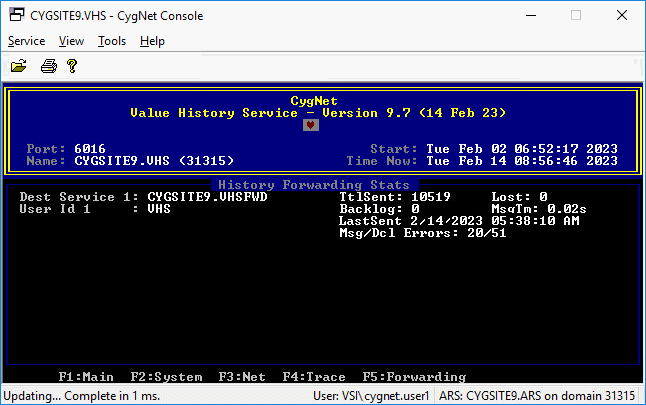
Task: Click the CygNet header text
Action: 314,101
